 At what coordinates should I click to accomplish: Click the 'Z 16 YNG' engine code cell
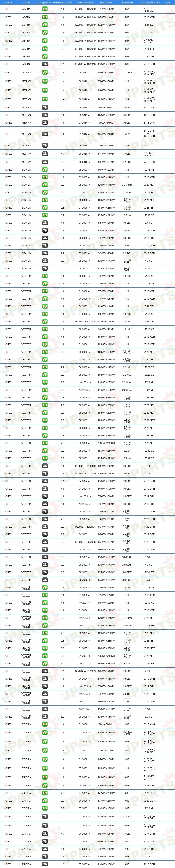[x=149, y=724]
